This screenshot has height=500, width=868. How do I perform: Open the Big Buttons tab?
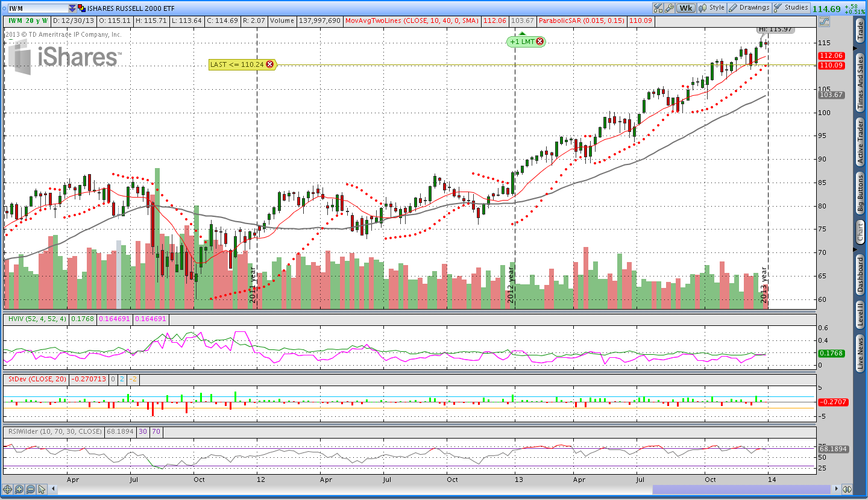click(x=860, y=193)
